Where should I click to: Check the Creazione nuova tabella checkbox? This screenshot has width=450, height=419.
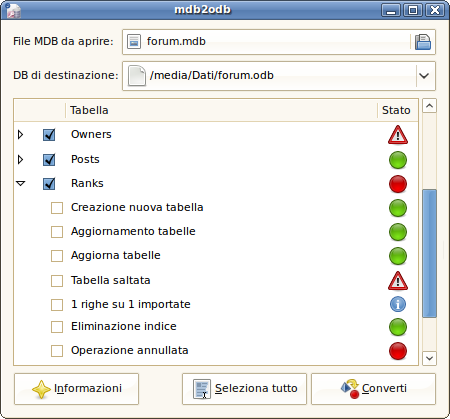point(57,208)
